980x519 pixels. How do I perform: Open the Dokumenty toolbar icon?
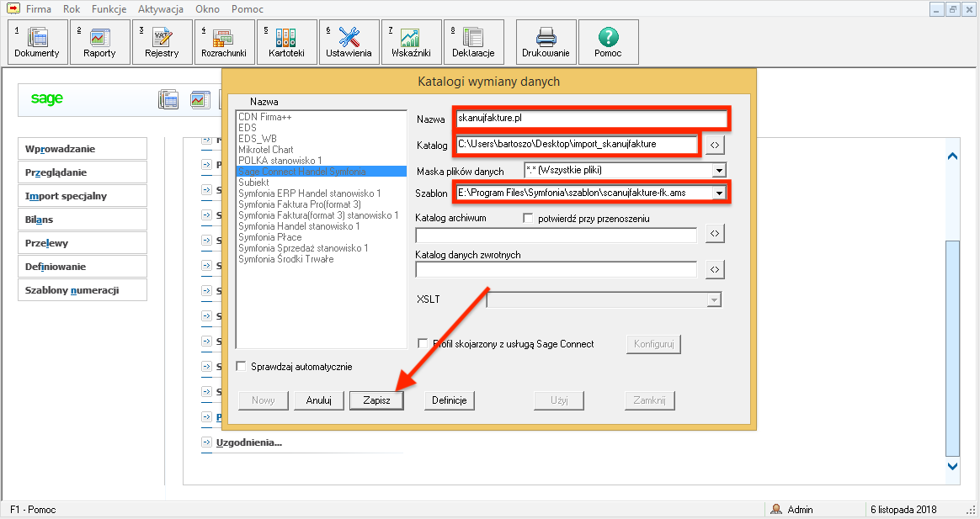pos(37,41)
